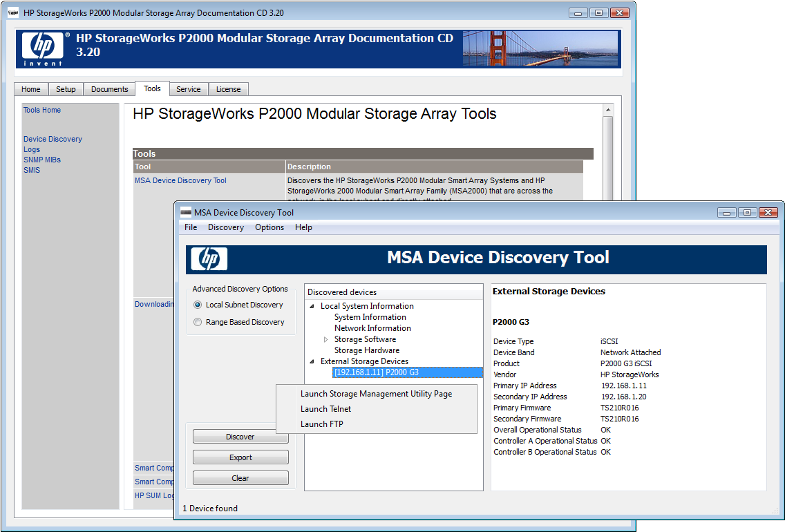
Task: Select Storage Software tree item
Action: 365,339
